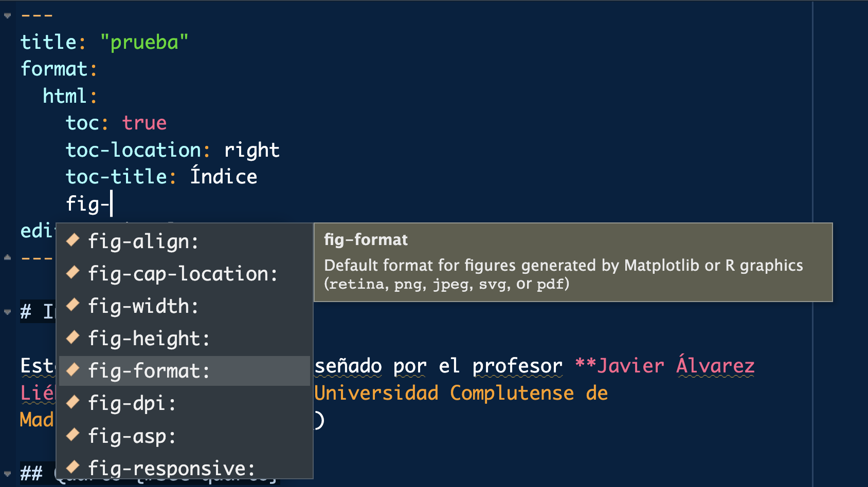Choose fig-format: from the autocomplete list
This screenshot has height=487, width=868.
[149, 371]
